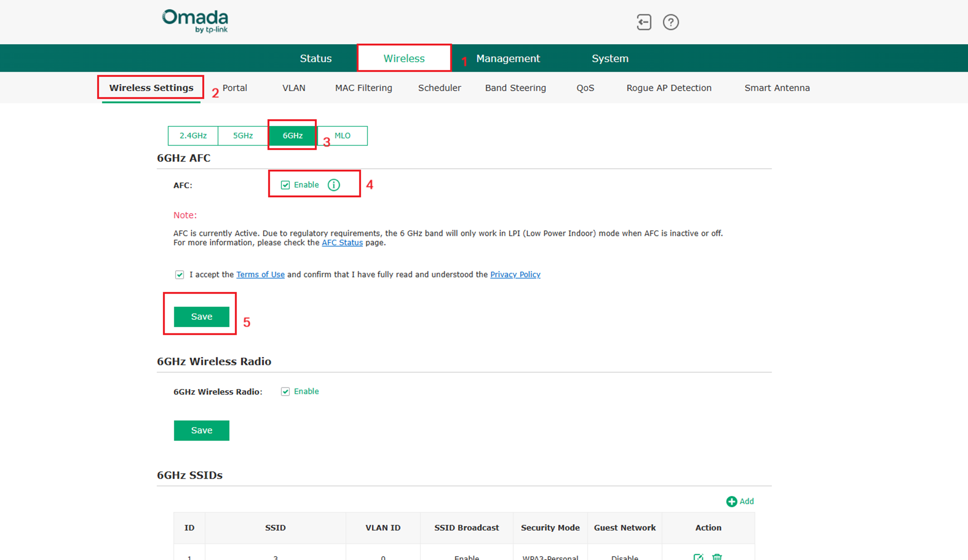This screenshot has height=560, width=968.
Task: Click the Omada by tp-link logo
Action: 195,21
